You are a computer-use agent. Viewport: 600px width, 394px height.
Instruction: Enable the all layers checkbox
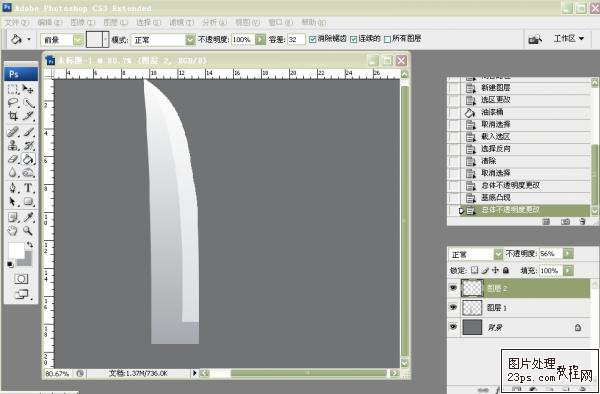coord(387,39)
